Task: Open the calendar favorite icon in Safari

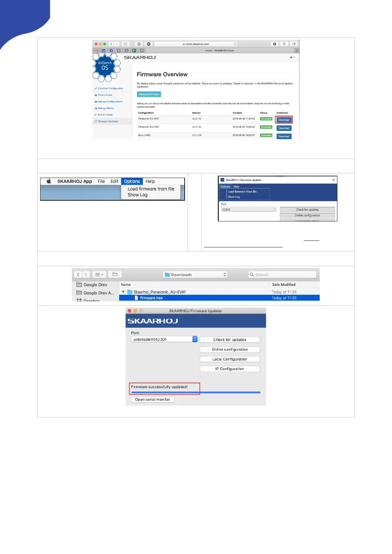Action: (x=103, y=51)
